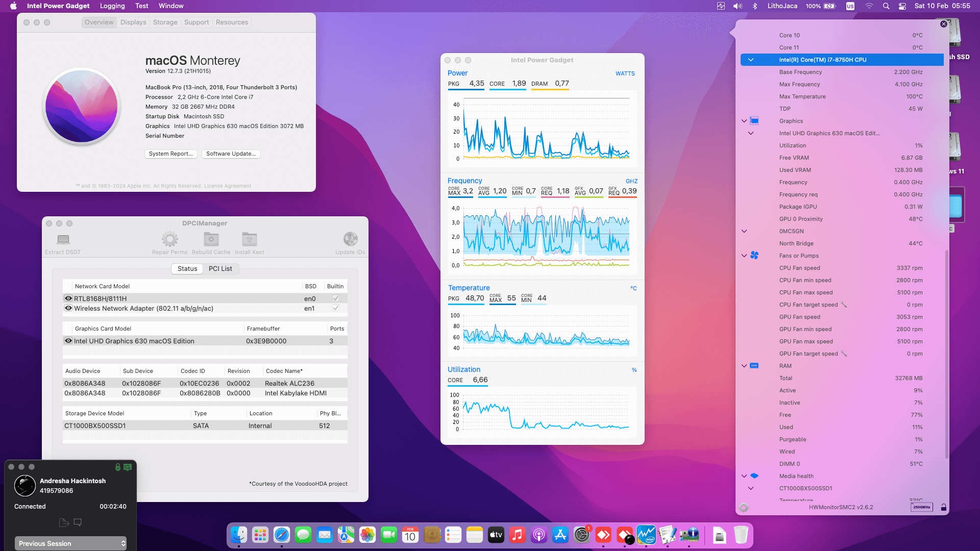Image resolution: width=980 pixels, height=551 pixels.
Task: Click the Update IDs globe icon
Action: point(350,239)
